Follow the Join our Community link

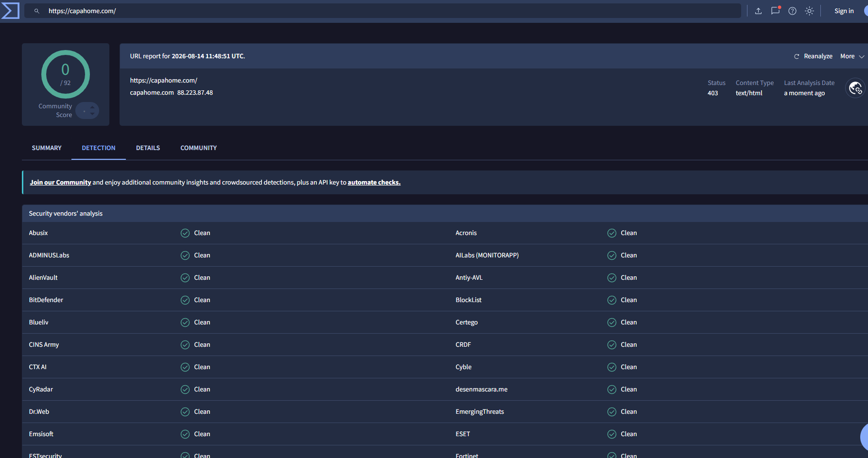[x=61, y=182]
